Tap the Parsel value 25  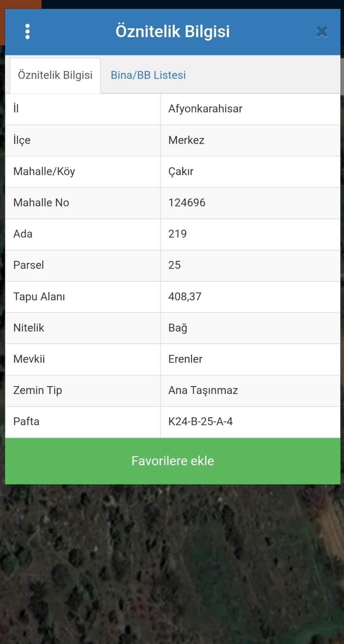(174, 265)
